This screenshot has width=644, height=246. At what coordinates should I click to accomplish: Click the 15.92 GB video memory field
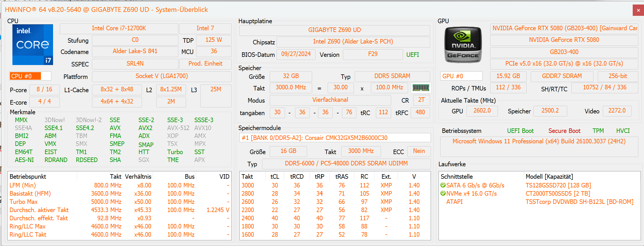(x=508, y=76)
